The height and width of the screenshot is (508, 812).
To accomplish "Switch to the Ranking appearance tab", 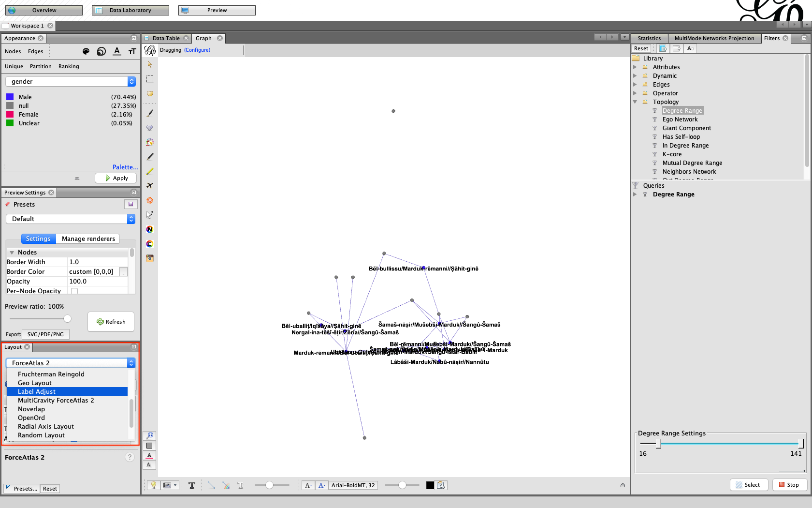I will [69, 66].
